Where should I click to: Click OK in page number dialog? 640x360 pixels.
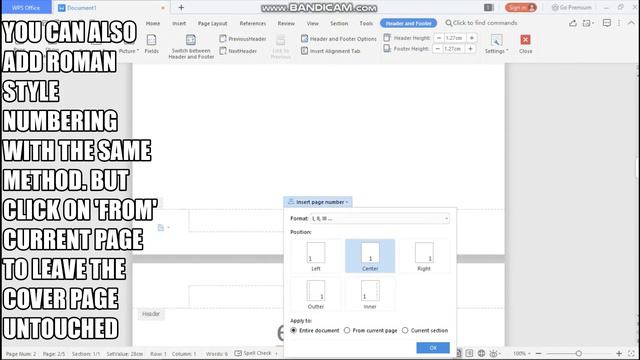tap(433, 348)
